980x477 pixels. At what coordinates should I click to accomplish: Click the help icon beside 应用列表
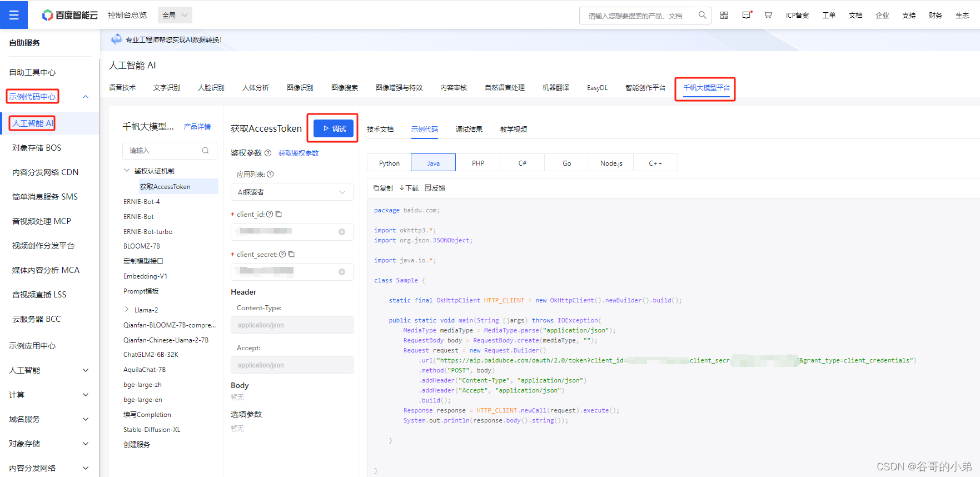click(x=270, y=174)
